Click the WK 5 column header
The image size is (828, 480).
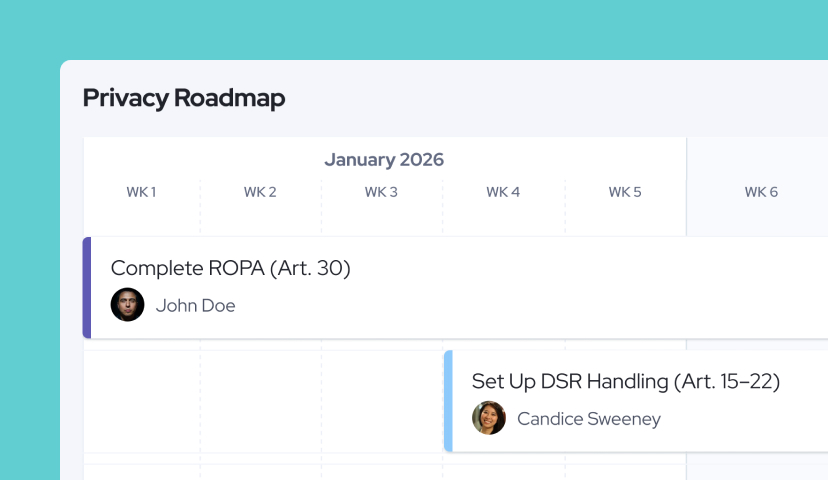pos(625,192)
